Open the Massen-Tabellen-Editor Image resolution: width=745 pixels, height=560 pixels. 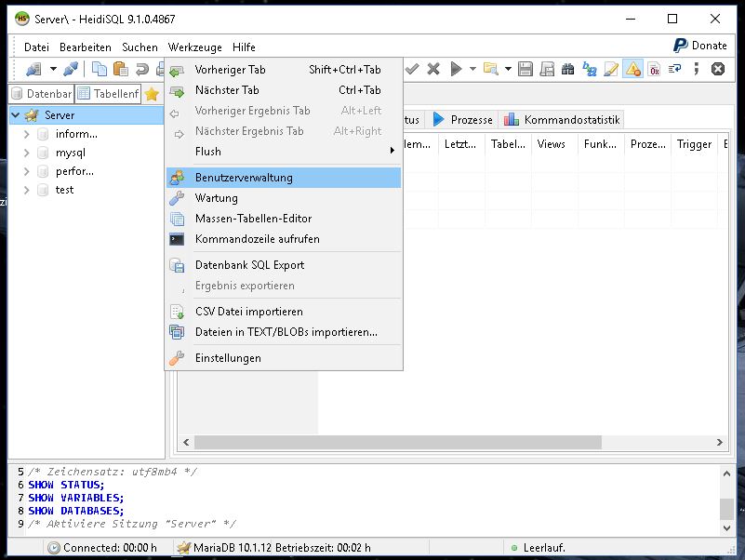coord(284,219)
